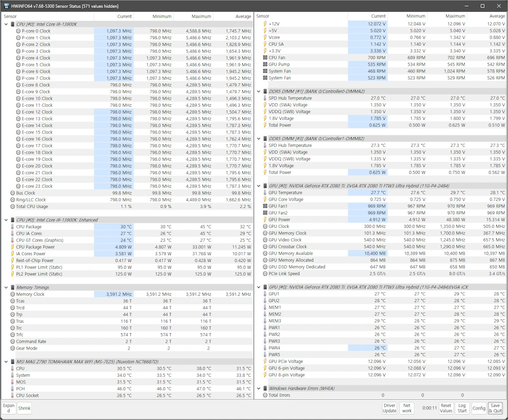The width and height of the screenshot is (508, 420).
Task: Click the PCH thermometer icon
Action: 12,389
